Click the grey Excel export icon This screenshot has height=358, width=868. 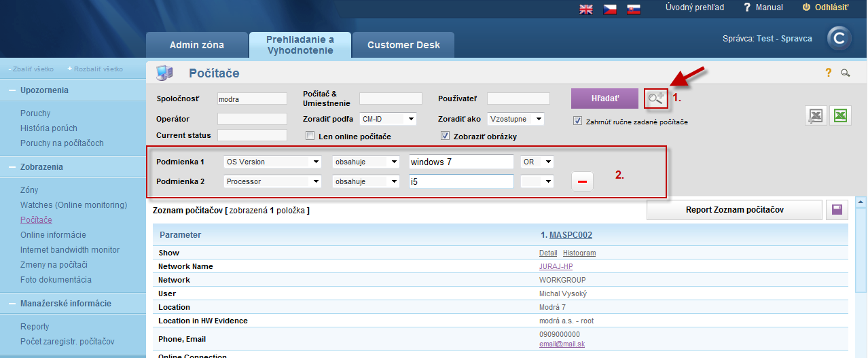[816, 116]
